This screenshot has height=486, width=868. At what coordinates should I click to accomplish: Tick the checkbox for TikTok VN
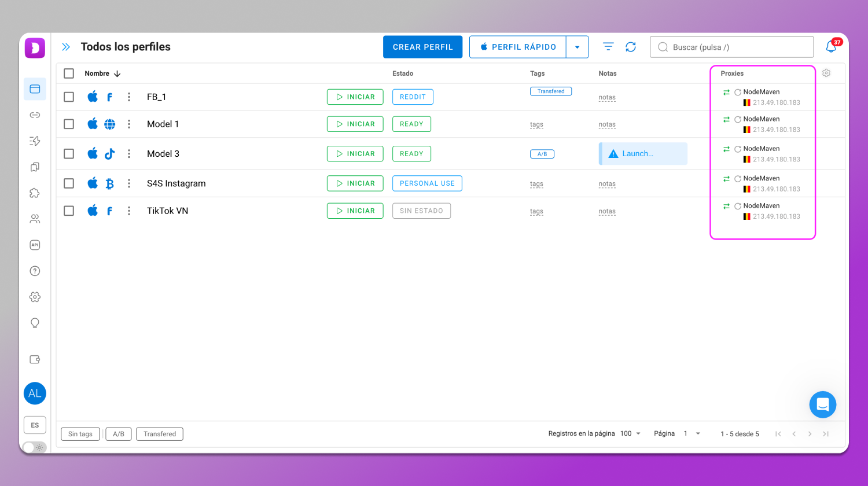tap(69, 211)
